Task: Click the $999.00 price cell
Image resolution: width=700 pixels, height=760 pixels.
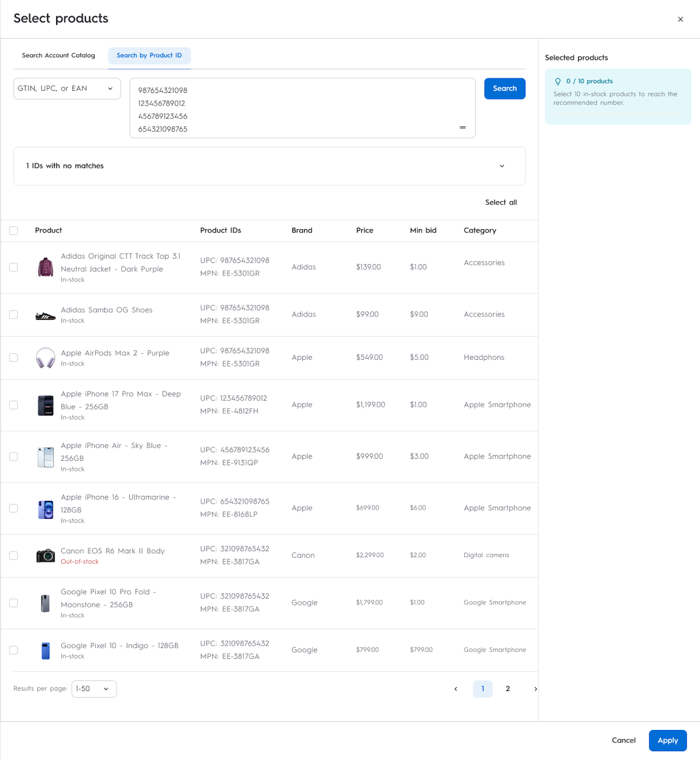Action: (370, 457)
